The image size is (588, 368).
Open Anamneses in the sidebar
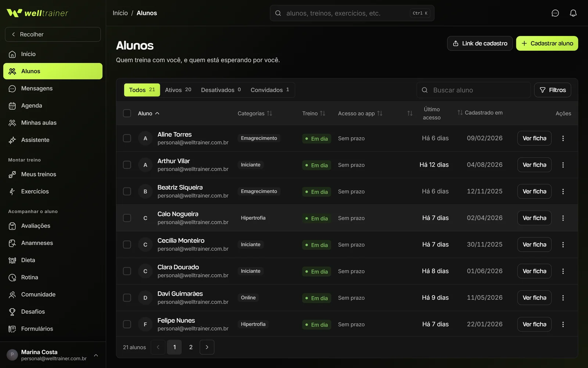[53, 243]
